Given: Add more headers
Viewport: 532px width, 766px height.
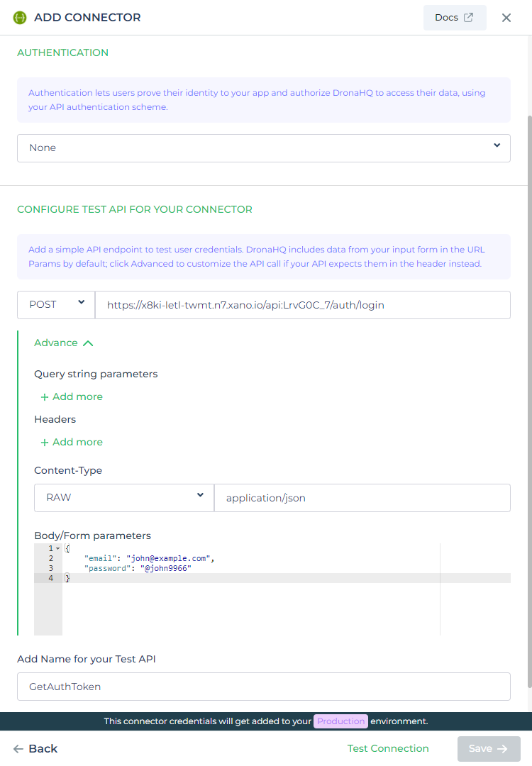Looking at the screenshot, I should pyautogui.click(x=72, y=442).
